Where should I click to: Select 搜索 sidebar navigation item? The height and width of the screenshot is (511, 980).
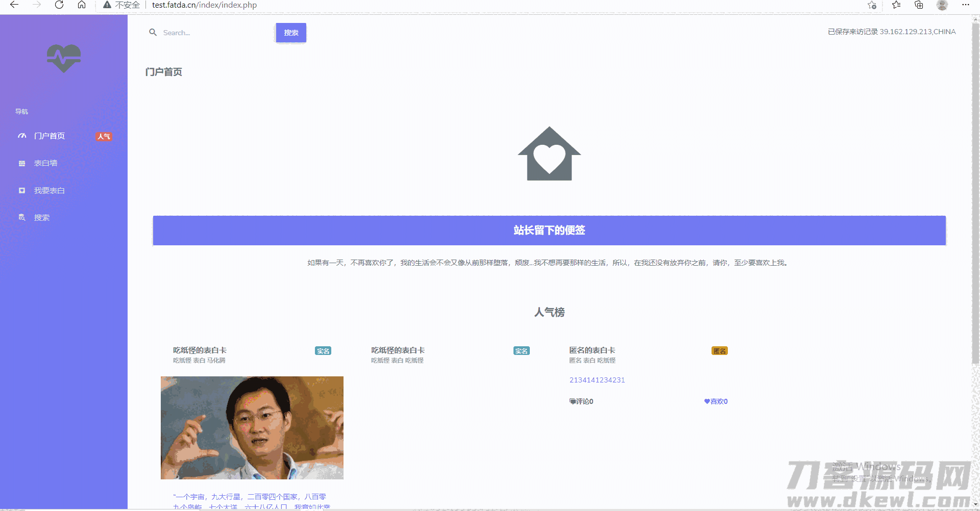[41, 218]
